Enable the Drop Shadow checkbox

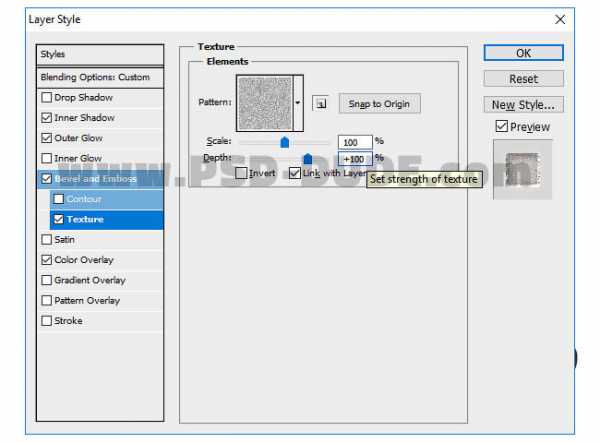tap(47, 98)
